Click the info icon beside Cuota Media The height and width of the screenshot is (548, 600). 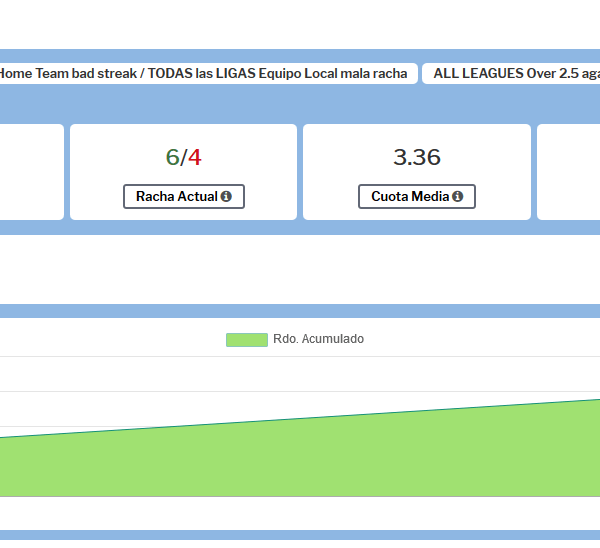click(x=457, y=197)
